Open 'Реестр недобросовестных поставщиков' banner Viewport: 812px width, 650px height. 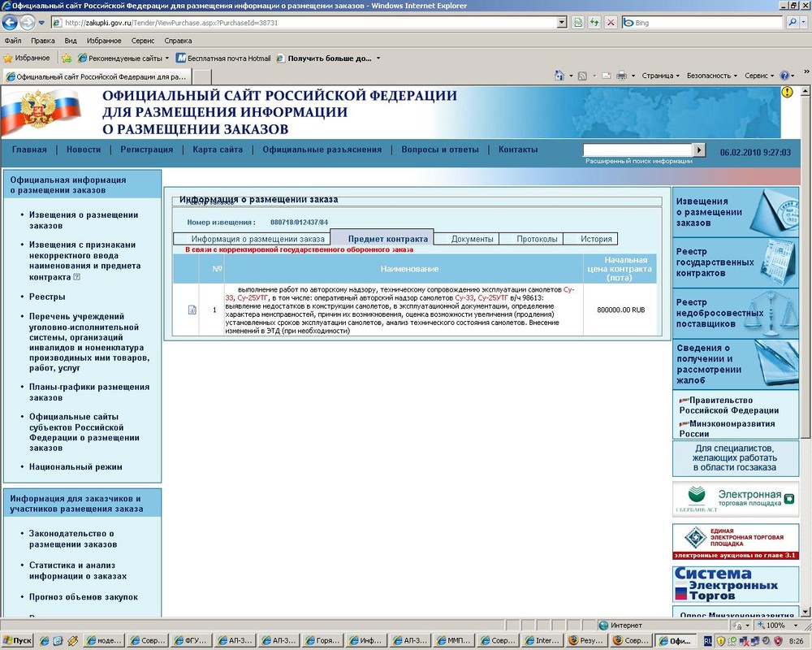click(x=736, y=313)
